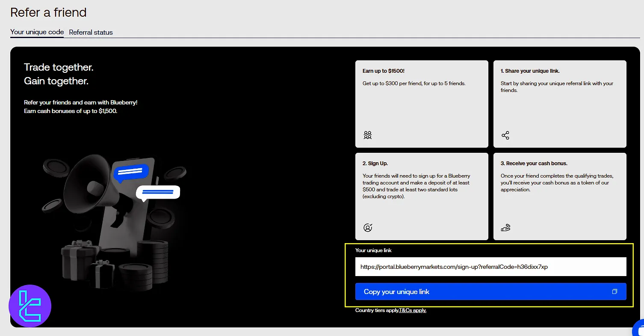The height and width of the screenshot is (336, 644).
Task: Open the T&Cs apply link
Action: tap(413, 310)
